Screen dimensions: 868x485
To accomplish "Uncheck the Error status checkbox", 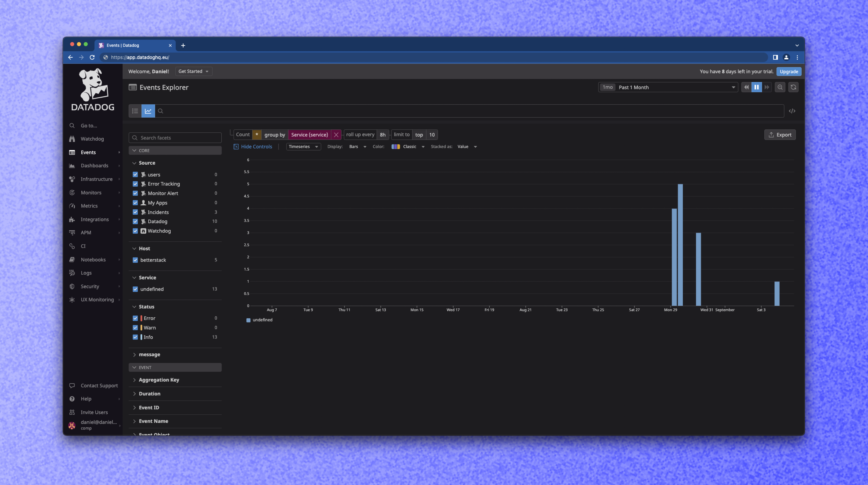I will coord(135,318).
